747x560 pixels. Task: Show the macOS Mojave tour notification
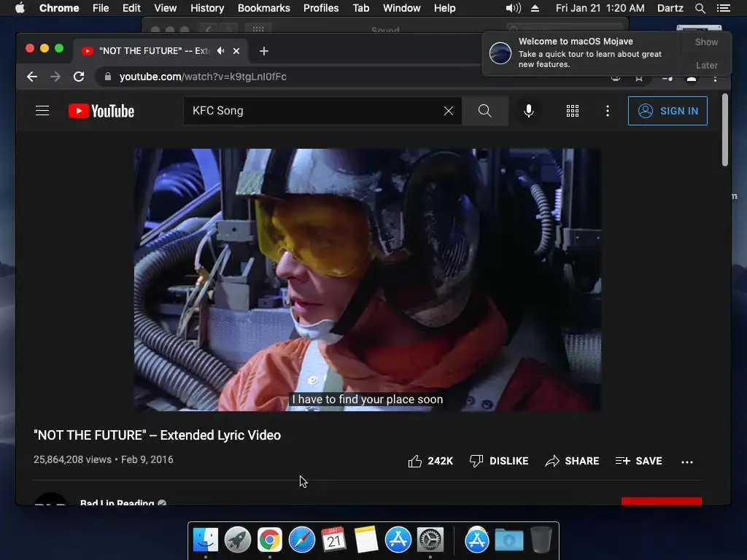tap(706, 42)
